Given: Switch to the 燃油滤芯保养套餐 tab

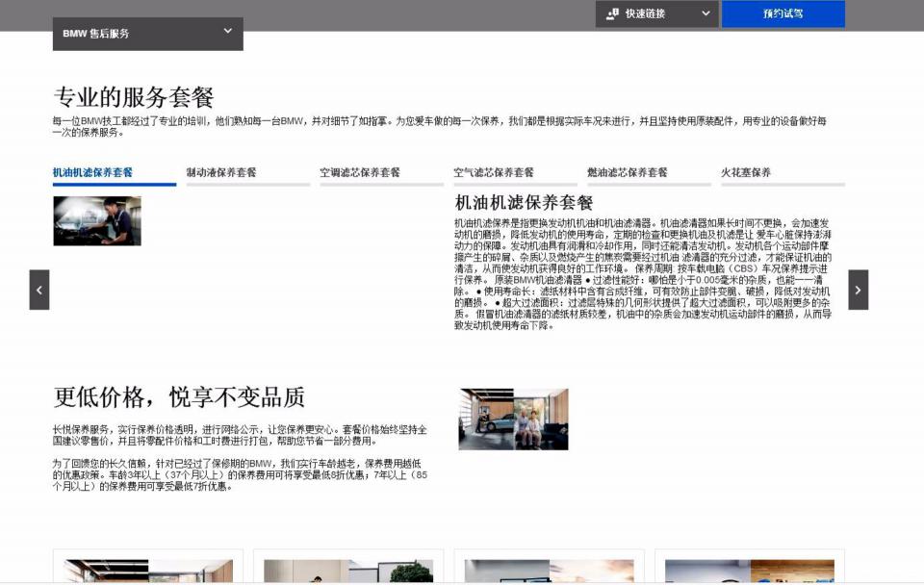Looking at the screenshot, I should pos(650,173).
